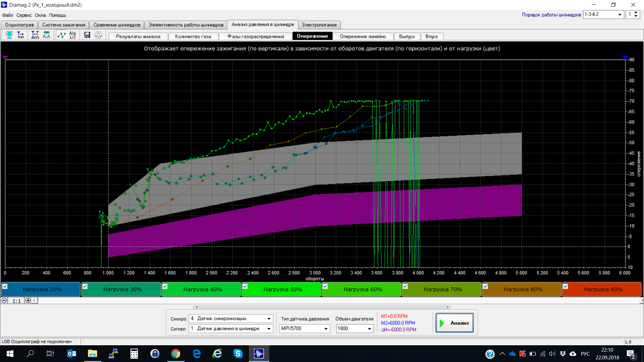Uncheck the Нагрузка 40% checkbox
This screenshot has width=644, height=362.
165,286
